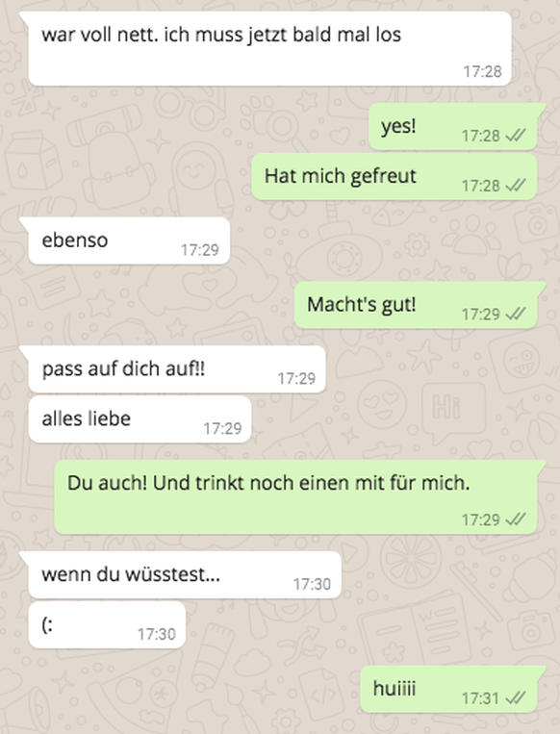Select the 'alles liebe' message bubble

(140, 419)
